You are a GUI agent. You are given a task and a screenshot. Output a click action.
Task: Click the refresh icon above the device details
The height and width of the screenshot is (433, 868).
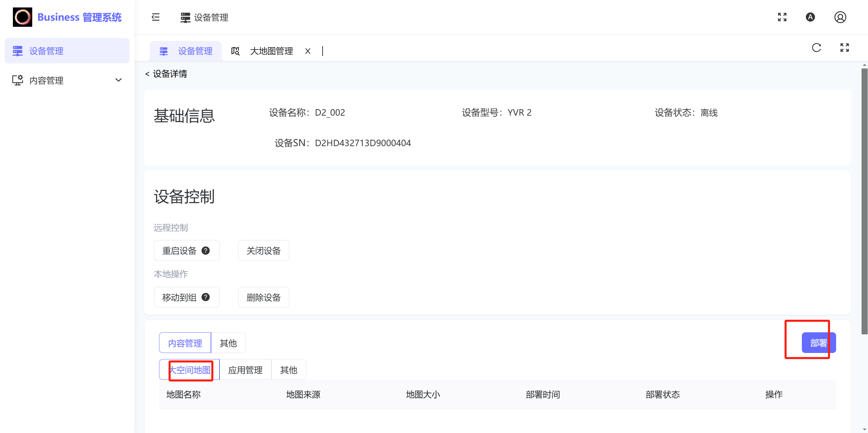(816, 48)
